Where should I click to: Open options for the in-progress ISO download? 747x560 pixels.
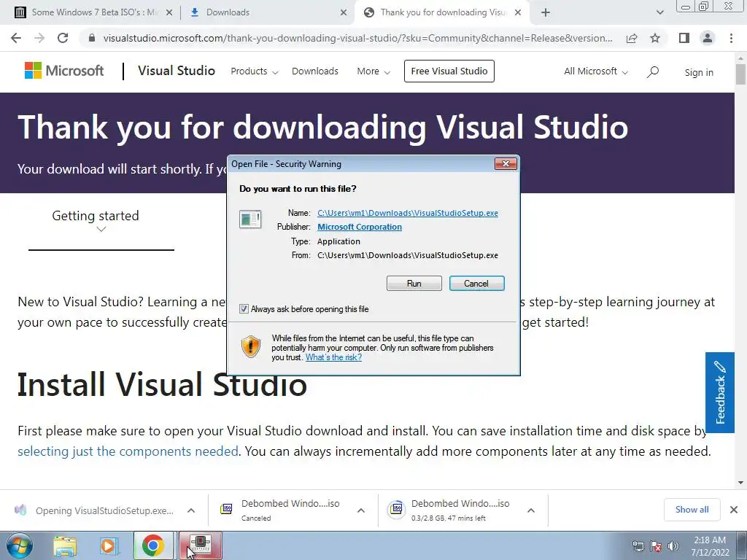[531, 510]
